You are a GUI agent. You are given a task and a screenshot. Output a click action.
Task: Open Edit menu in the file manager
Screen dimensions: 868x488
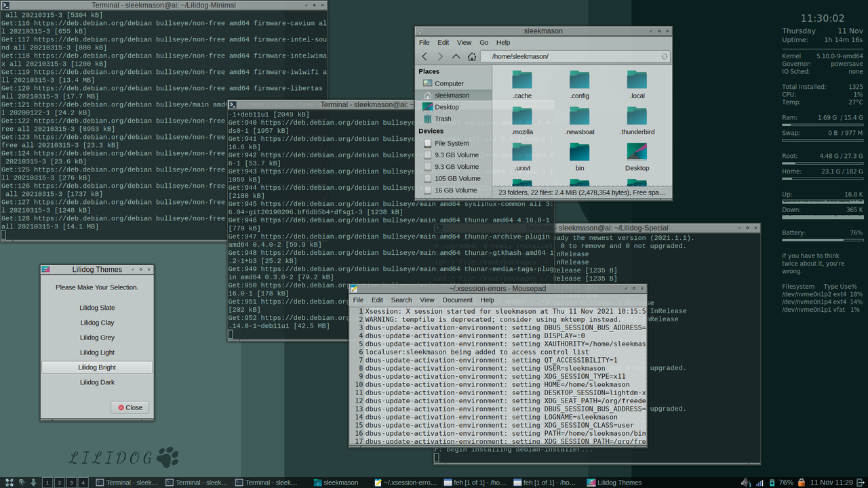pyautogui.click(x=443, y=42)
